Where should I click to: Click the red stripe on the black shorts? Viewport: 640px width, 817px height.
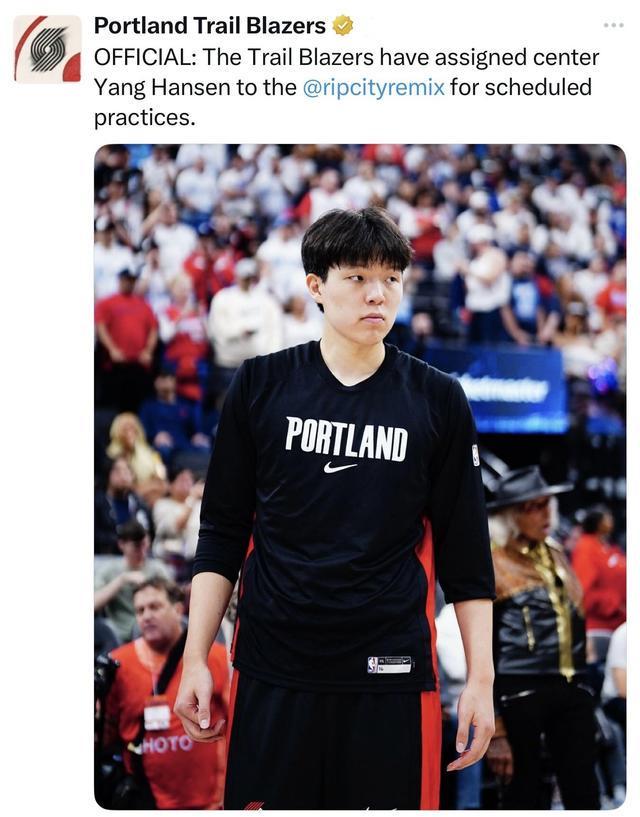430,748
